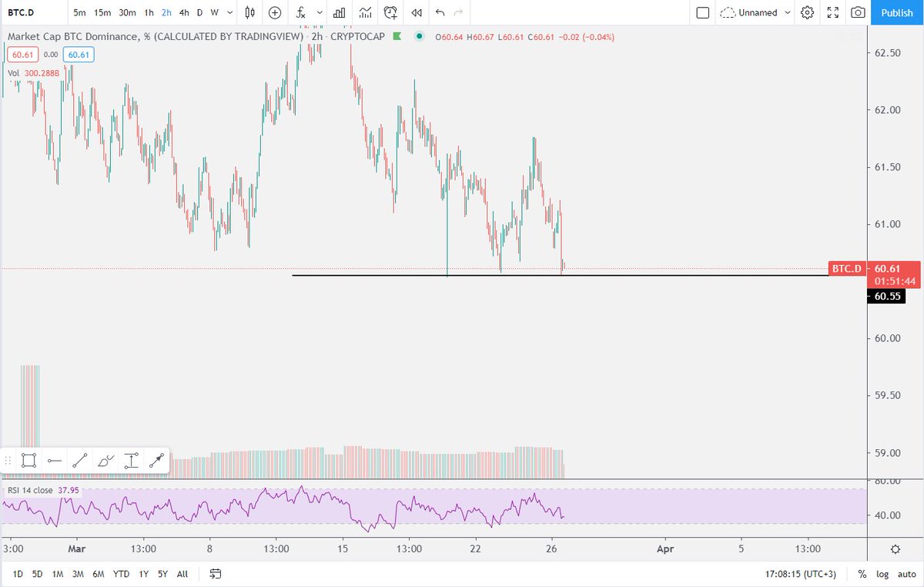Set date range to 1Y
This screenshot has height=587, width=924.
tap(143, 574)
